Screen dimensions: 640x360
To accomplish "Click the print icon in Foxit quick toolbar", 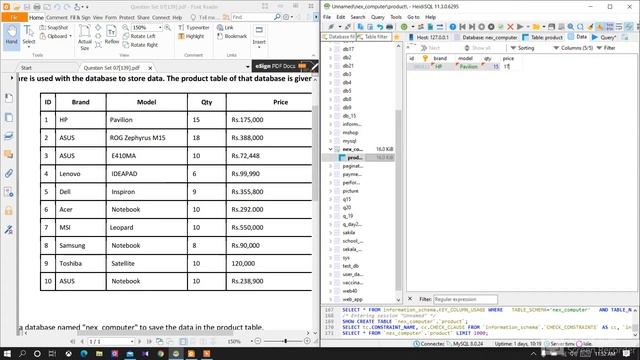I will (37, 7).
